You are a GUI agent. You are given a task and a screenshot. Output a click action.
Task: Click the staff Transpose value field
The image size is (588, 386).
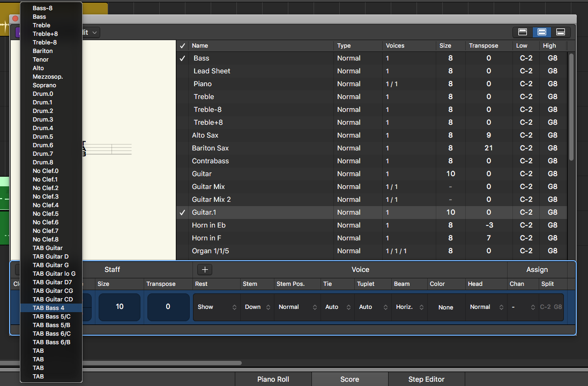point(168,307)
